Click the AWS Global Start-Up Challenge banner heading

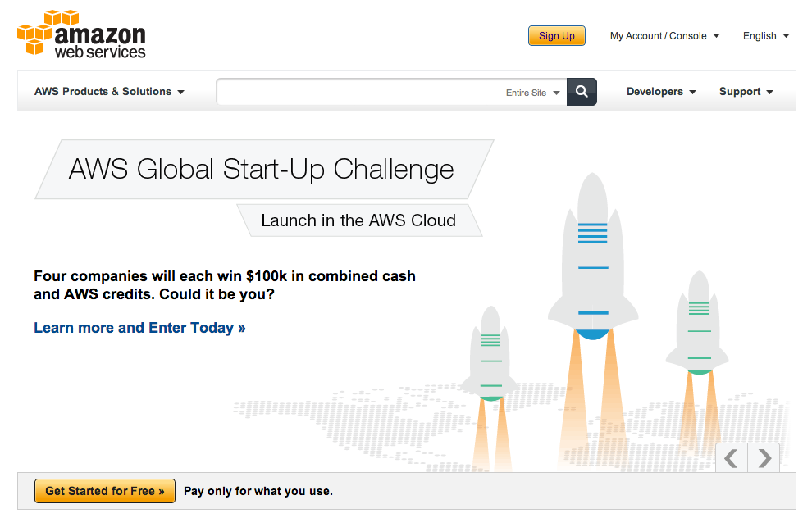pyautogui.click(x=262, y=170)
